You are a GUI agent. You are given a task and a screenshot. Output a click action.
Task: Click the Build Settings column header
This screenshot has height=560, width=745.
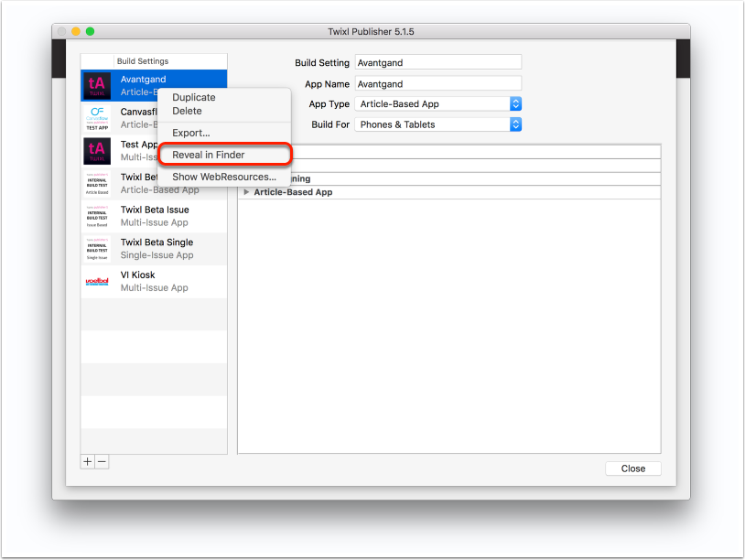tap(170, 61)
